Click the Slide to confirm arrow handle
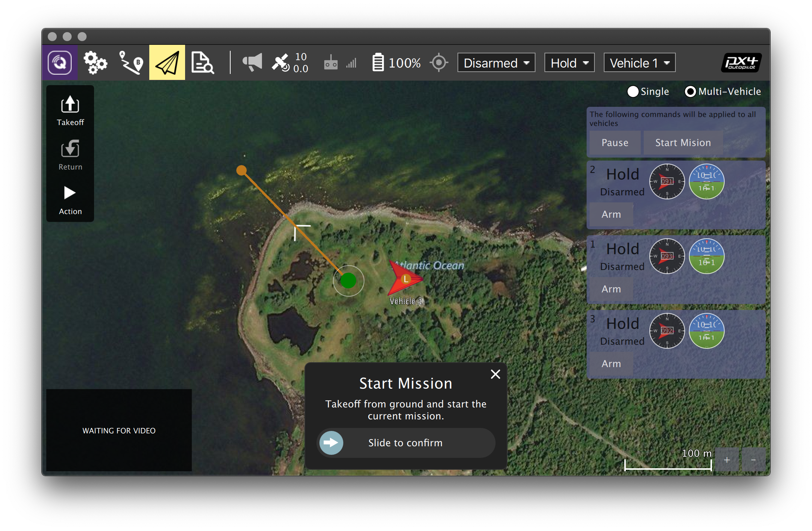The height and width of the screenshot is (531, 812). pyautogui.click(x=331, y=443)
